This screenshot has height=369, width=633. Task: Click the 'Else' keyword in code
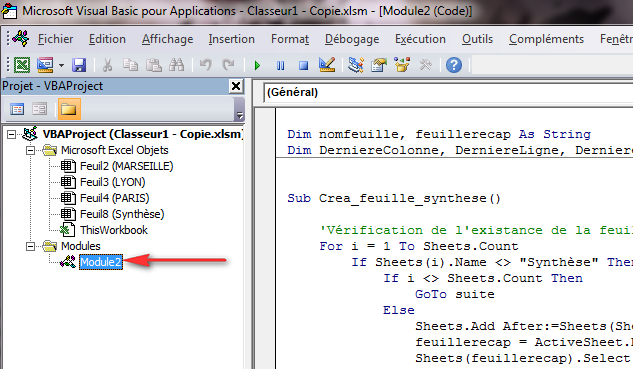(399, 310)
